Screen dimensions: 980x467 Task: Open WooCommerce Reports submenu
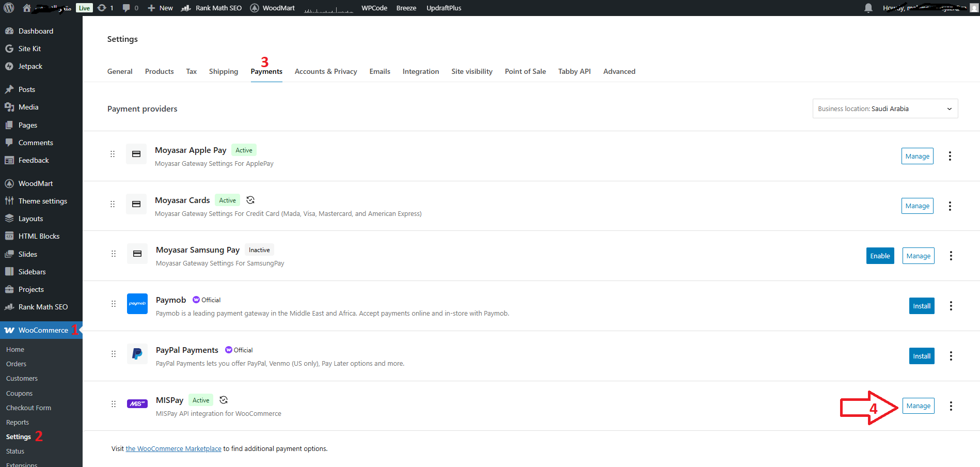coord(18,423)
